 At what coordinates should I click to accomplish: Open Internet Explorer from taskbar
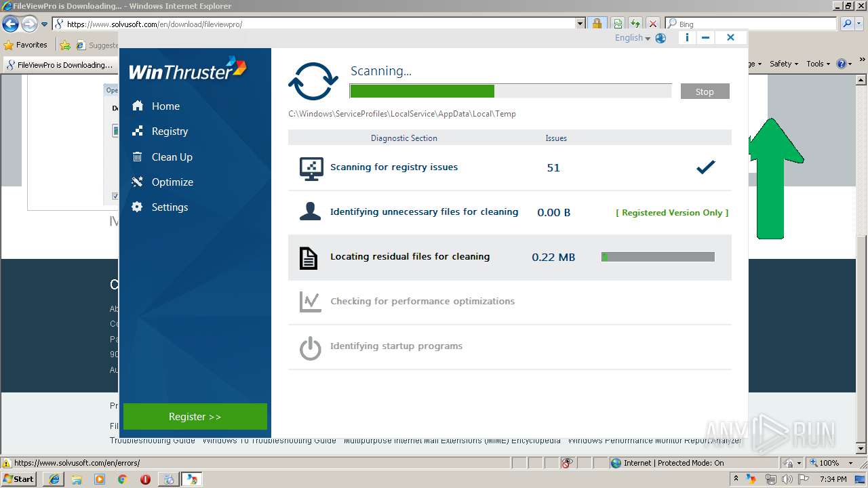coord(54,479)
